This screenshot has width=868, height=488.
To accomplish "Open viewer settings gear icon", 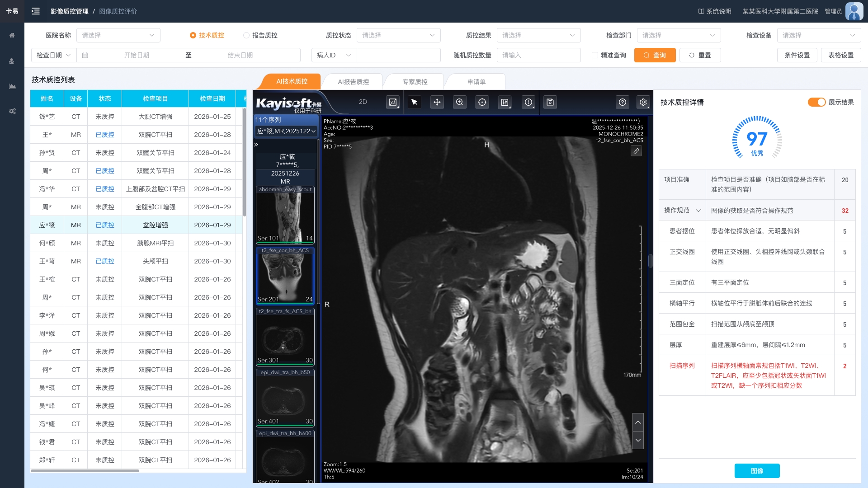I will coord(643,102).
